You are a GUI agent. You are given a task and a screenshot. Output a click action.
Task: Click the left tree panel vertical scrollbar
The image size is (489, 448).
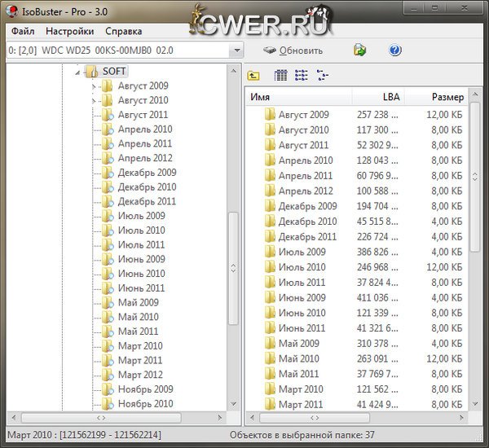[233, 310]
